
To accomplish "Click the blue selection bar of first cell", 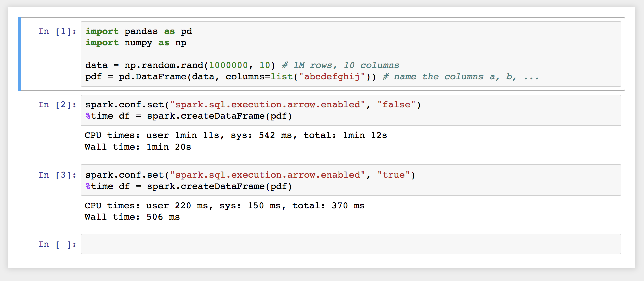I will [20, 54].
